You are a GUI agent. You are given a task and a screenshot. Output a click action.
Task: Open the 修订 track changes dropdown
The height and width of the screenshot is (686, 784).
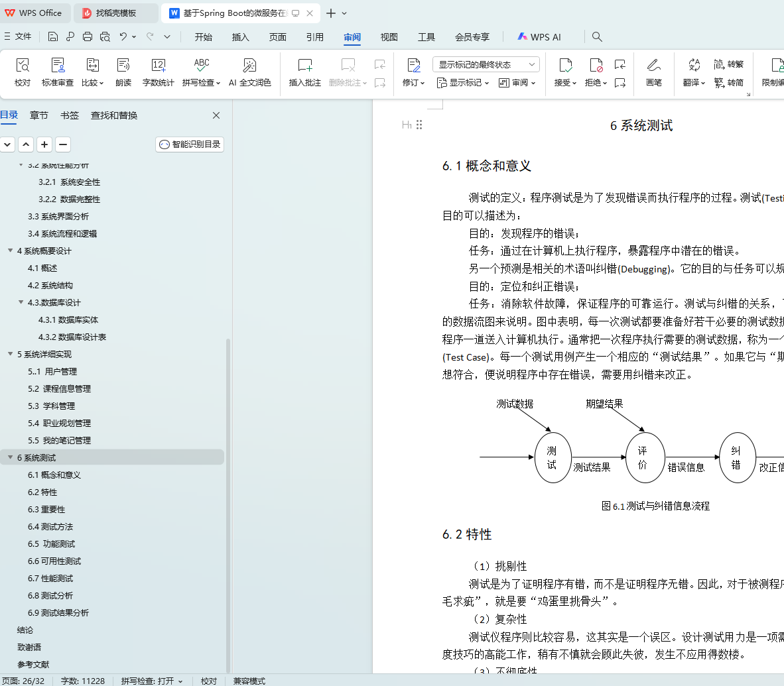click(x=413, y=82)
